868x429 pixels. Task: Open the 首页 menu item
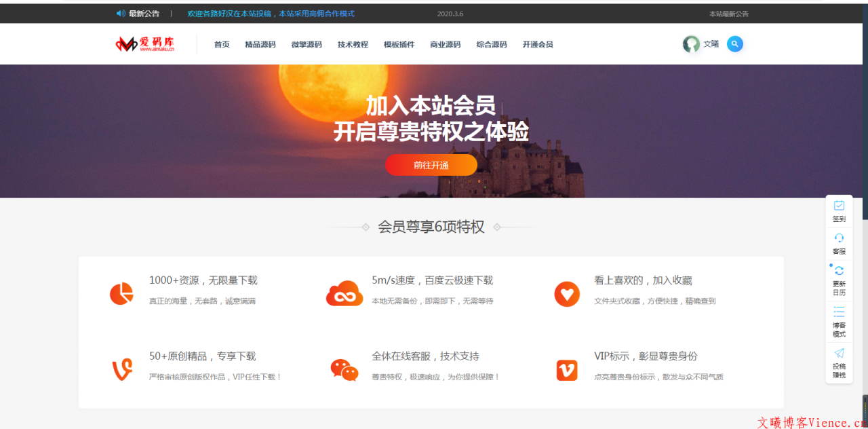(x=222, y=43)
